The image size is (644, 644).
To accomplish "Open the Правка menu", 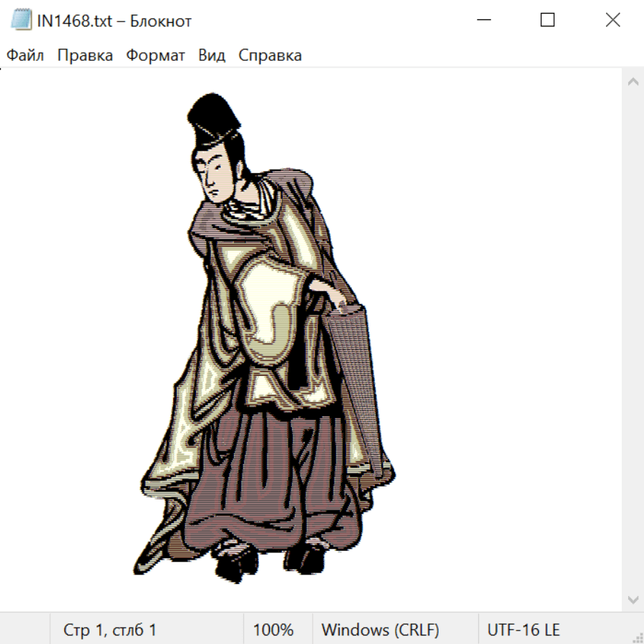I will coord(85,56).
